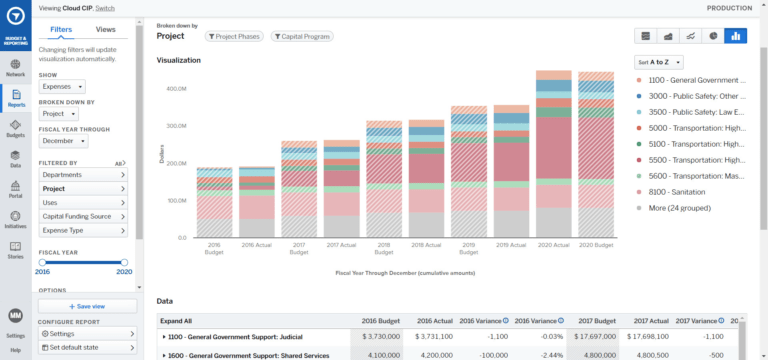Click the 2017 Actual column header
The width and height of the screenshot is (768, 360).
(651, 321)
